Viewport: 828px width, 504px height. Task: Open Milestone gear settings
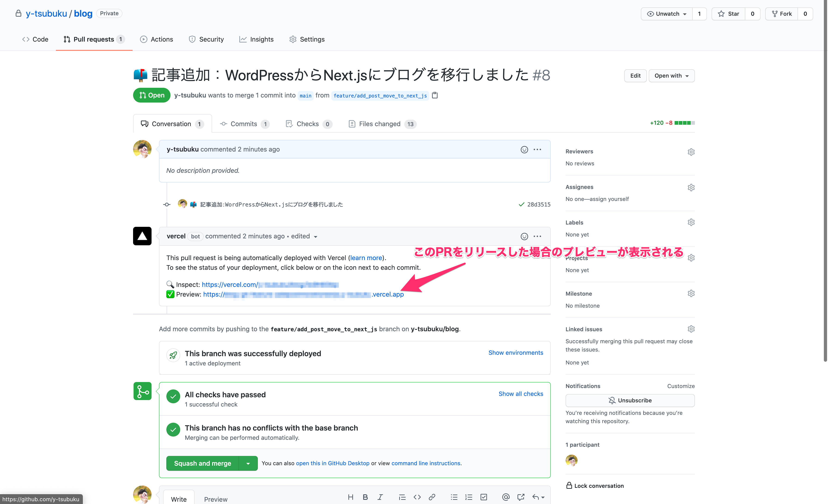pos(691,294)
